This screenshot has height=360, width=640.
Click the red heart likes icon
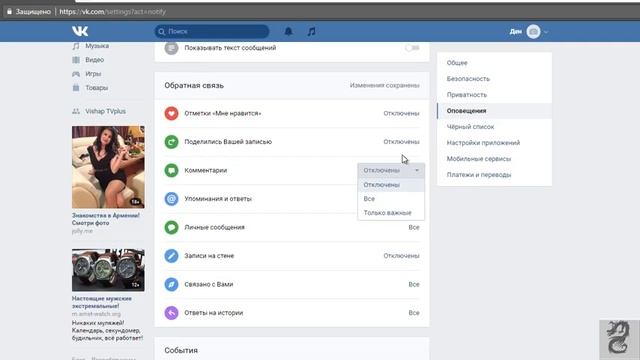[x=171, y=113]
